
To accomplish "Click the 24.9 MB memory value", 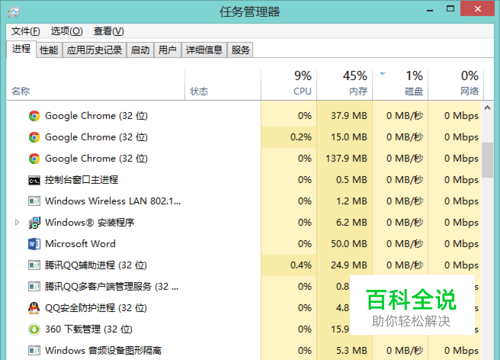I will [x=349, y=265].
